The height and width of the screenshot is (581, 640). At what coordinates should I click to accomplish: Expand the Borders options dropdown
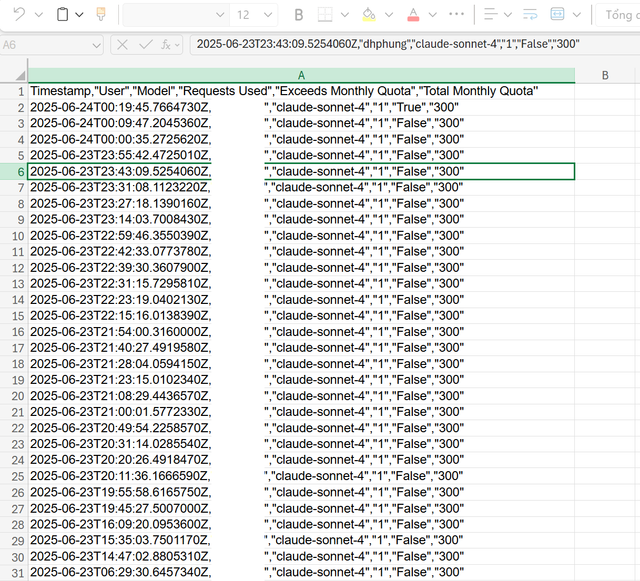point(345,15)
